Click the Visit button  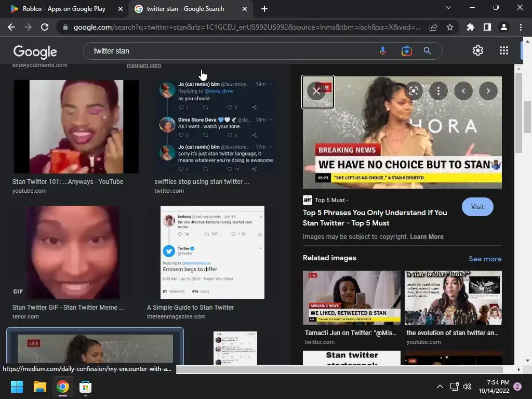pos(477,207)
